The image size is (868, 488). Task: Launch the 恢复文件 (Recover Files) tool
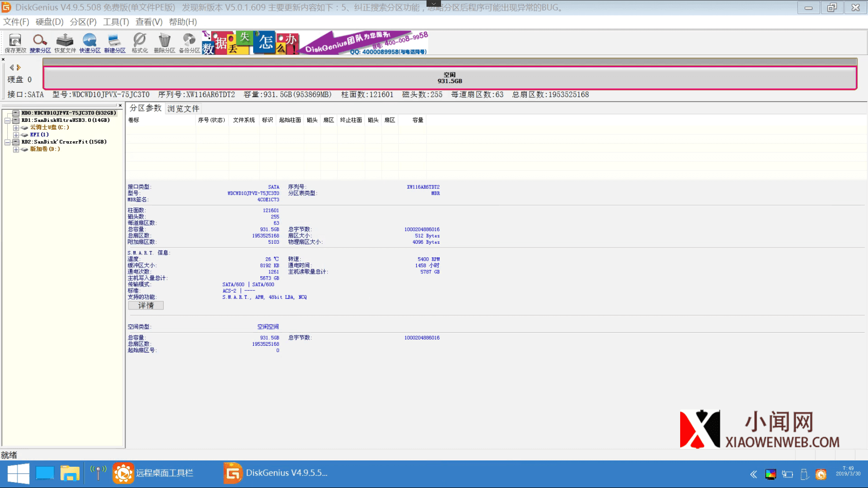click(x=65, y=43)
